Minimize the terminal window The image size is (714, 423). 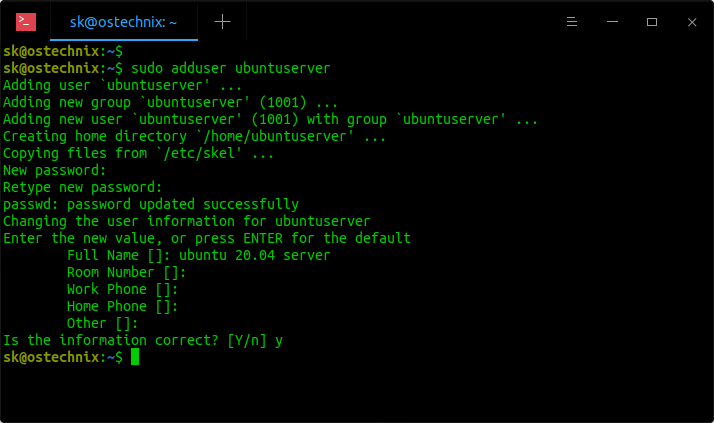[x=612, y=22]
